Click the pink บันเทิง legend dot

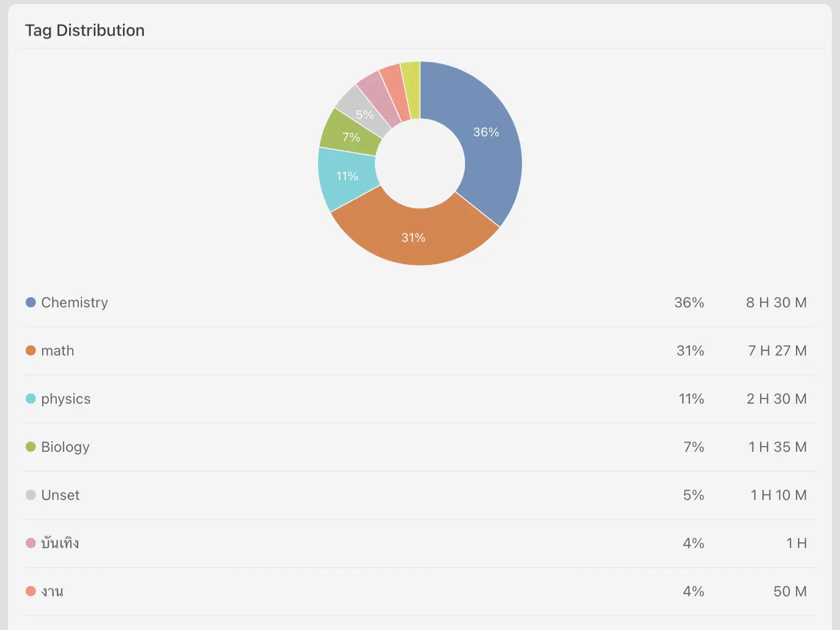31,543
